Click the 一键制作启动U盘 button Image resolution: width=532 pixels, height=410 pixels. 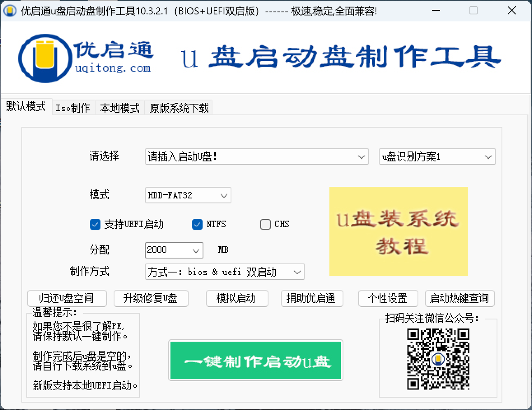[255, 361]
